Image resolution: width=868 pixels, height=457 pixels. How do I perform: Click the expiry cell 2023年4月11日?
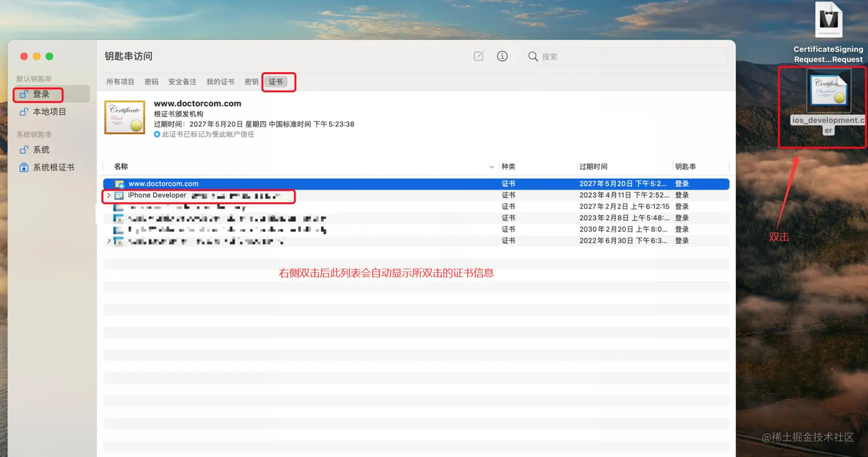point(623,195)
